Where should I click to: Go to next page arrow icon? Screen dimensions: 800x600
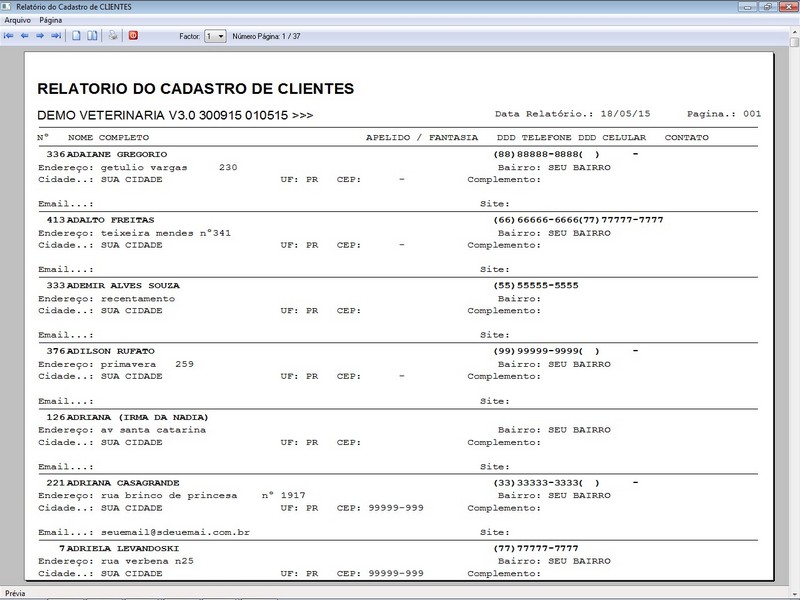(x=40, y=36)
